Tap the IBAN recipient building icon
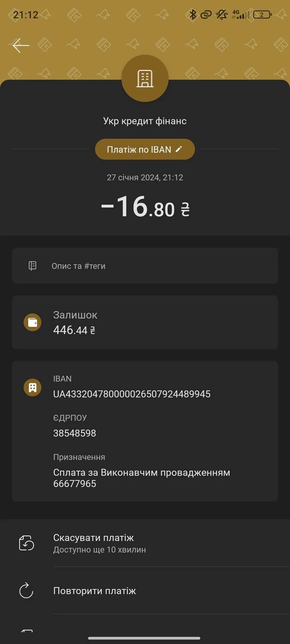290x644 pixels. click(x=33, y=387)
